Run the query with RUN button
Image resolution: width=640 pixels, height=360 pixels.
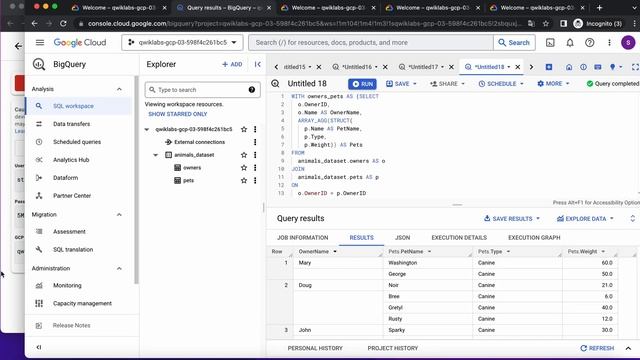pyautogui.click(x=362, y=84)
